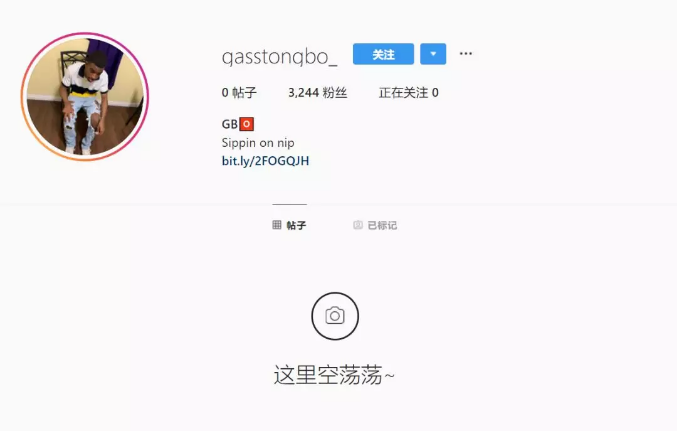The height and width of the screenshot is (436, 678).
Task: Click the red O emoji after GB
Action: 246,124
